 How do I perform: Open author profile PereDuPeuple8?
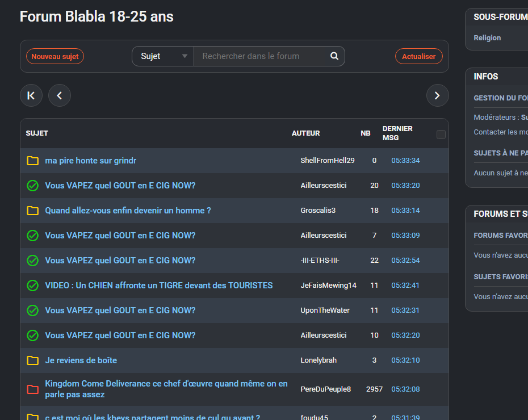(326, 389)
